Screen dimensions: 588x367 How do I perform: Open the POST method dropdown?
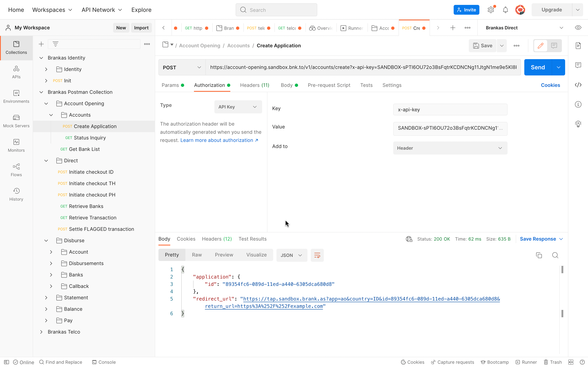coord(182,67)
